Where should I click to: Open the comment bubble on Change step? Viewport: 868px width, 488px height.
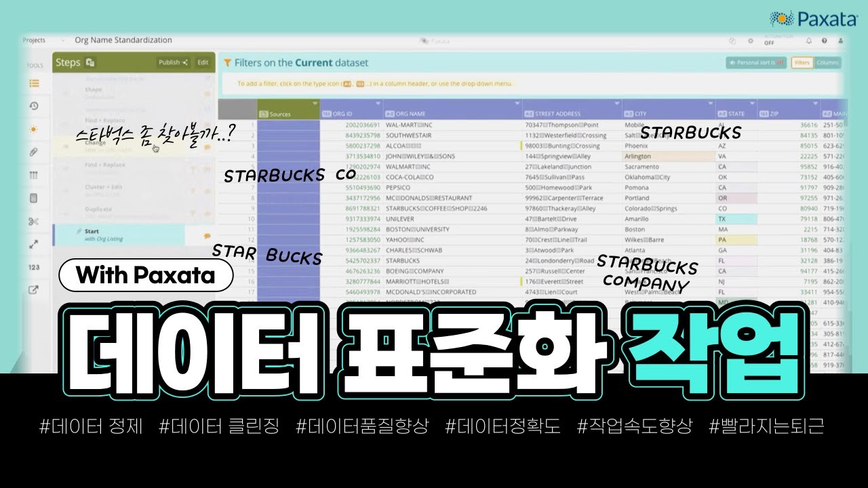tap(207, 146)
